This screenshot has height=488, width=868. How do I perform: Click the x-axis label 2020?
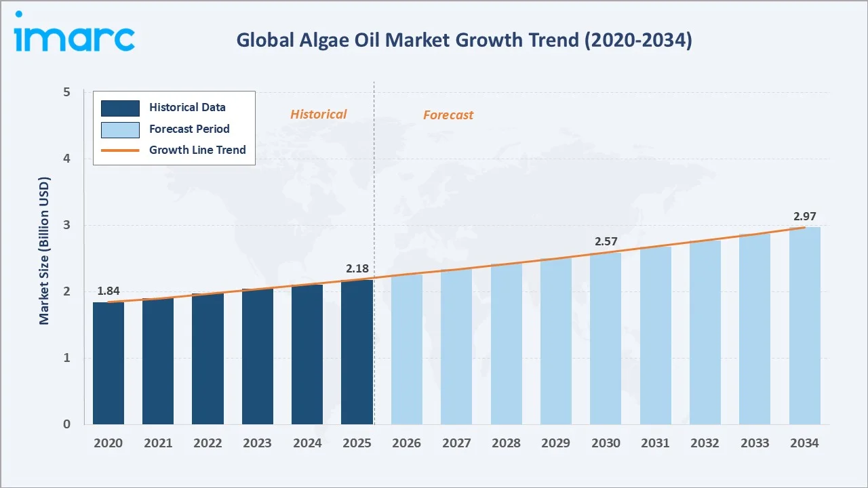point(108,443)
